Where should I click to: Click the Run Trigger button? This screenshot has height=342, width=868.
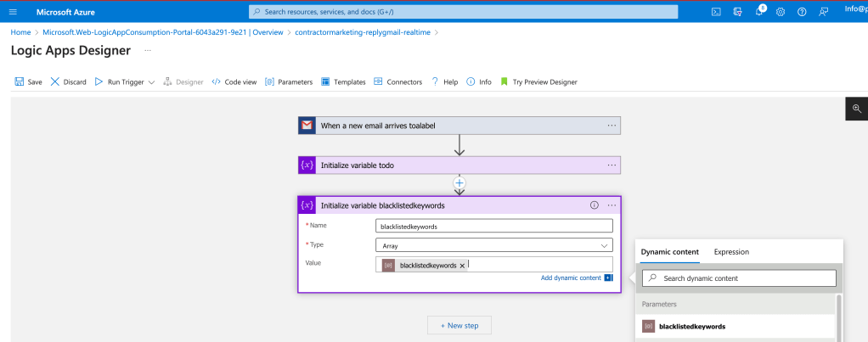click(x=119, y=82)
